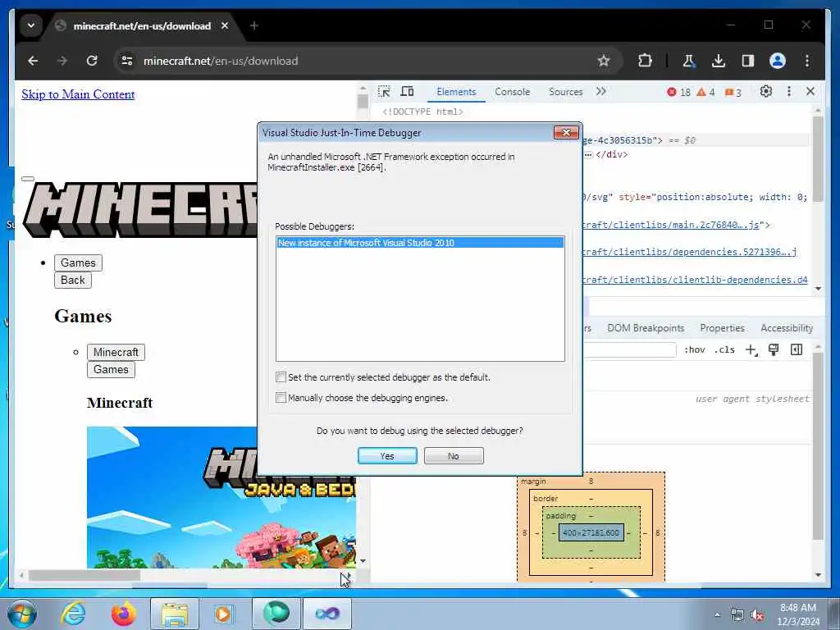Screen dimensions: 840x630
Task: Click the page vertical scrollbar thumb
Action: (363, 101)
